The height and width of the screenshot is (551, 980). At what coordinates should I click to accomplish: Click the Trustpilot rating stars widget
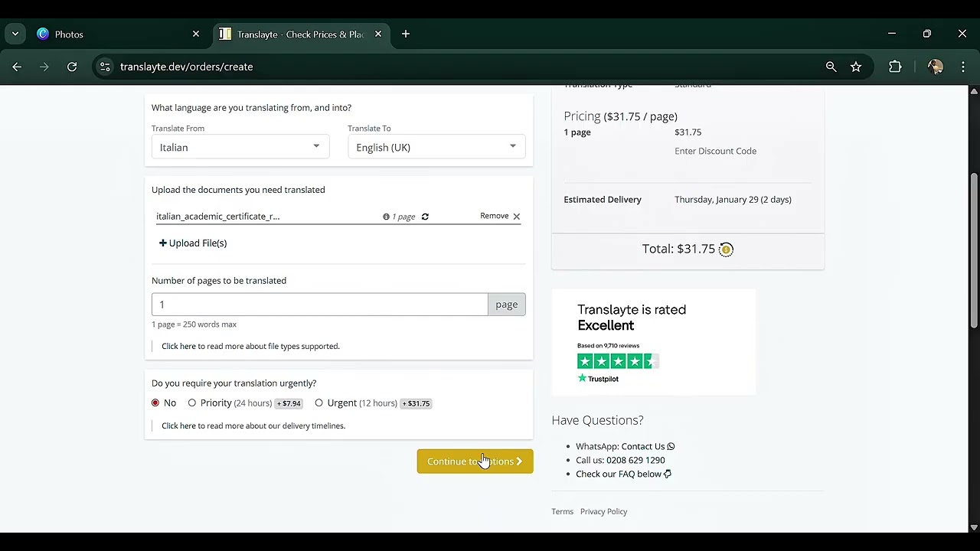click(x=618, y=361)
